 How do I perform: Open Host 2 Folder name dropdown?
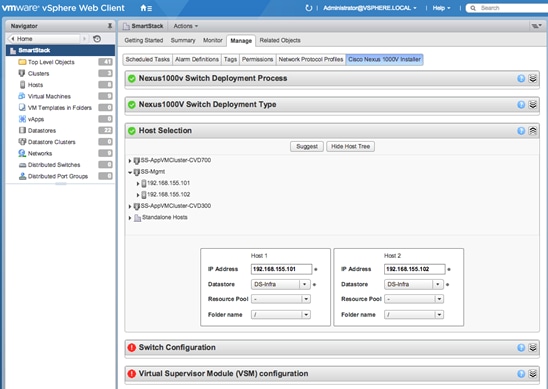click(414, 315)
